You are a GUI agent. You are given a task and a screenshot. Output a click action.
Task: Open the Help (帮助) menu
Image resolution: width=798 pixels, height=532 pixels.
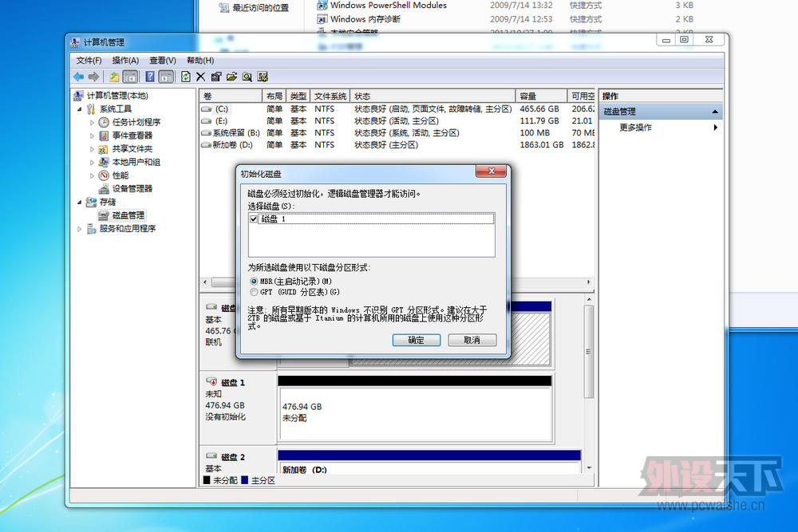tap(200, 61)
